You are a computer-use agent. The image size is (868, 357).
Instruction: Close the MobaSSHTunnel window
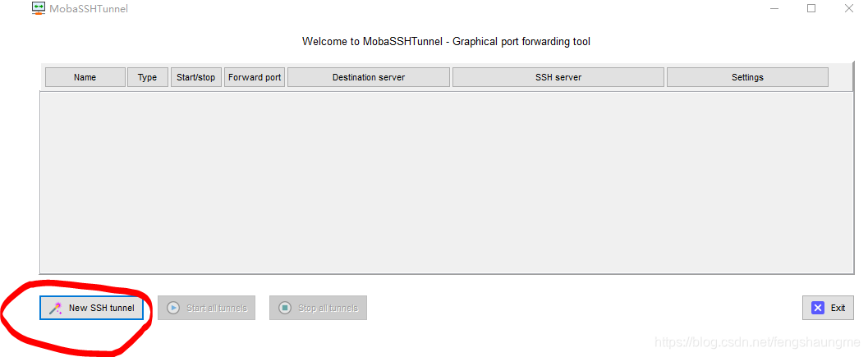(849, 8)
